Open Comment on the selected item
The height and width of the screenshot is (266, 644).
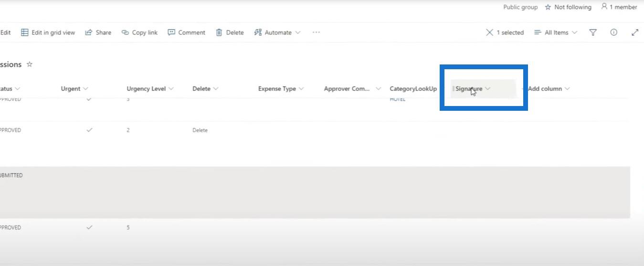[x=186, y=32]
